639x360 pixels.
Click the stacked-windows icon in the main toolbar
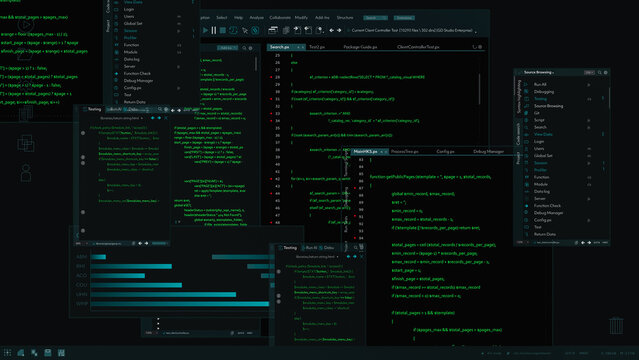point(273,30)
